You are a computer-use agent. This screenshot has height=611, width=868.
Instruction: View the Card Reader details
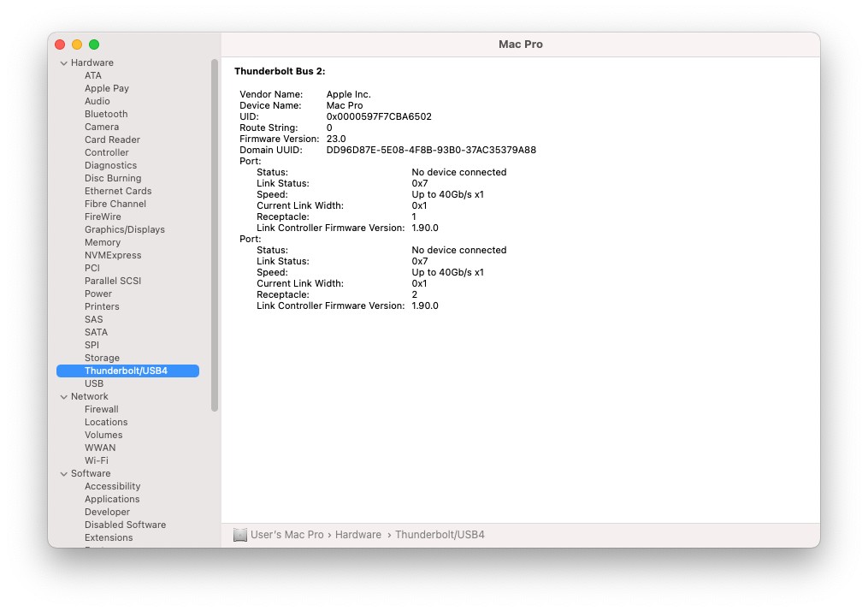(112, 139)
